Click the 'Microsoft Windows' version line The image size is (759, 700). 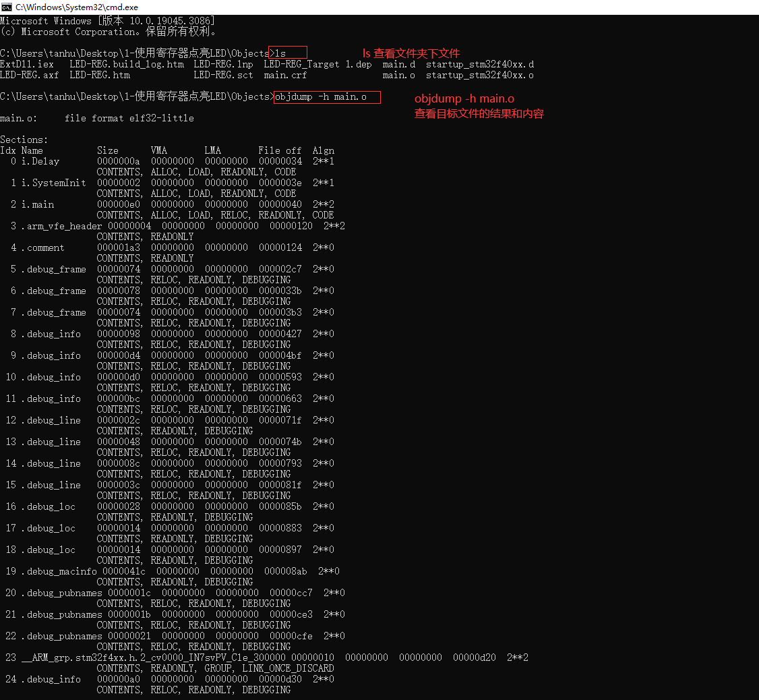tap(107, 22)
